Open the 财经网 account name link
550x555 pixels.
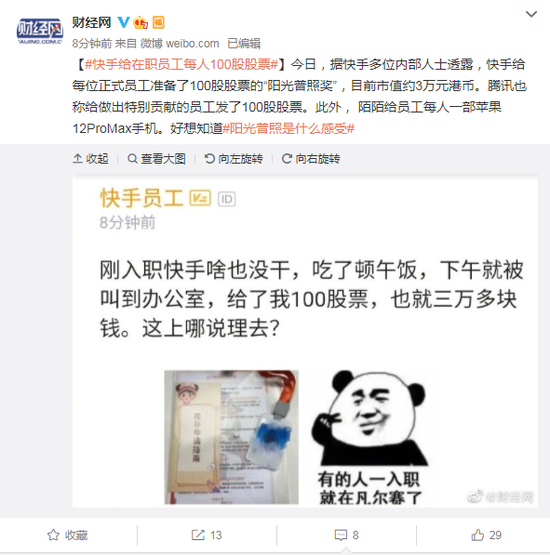pyautogui.click(x=91, y=23)
